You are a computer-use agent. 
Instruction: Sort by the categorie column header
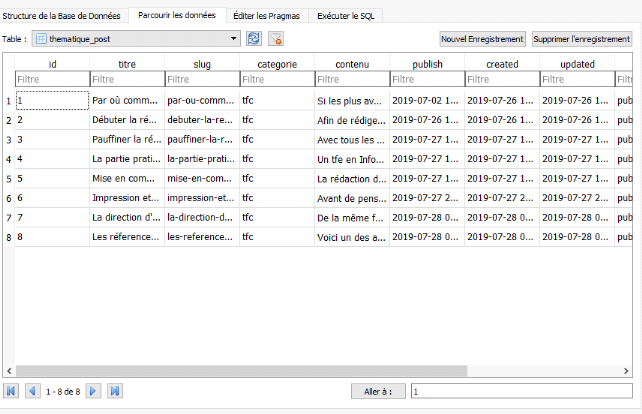click(x=277, y=64)
